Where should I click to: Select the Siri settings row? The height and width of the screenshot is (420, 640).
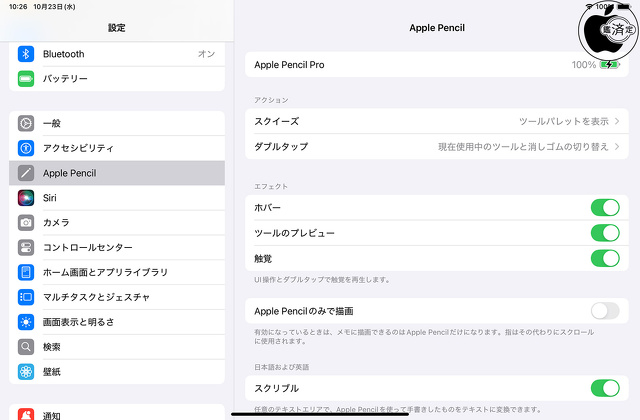pyautogui.click(x=117, y=198)
